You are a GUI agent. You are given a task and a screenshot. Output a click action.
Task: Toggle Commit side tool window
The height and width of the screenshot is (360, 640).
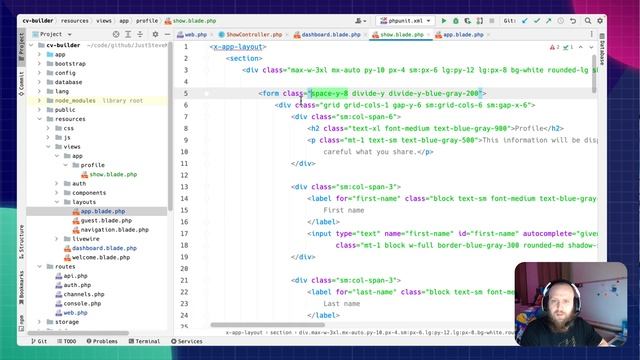tap(22, 84)
